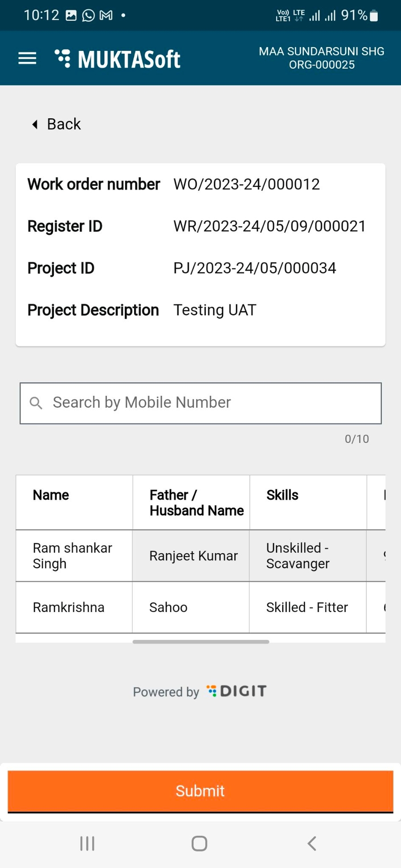
Task: Click the back arrow icon
Action: 35,124
